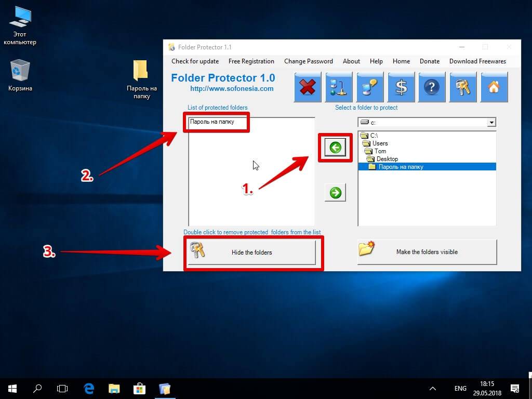The width and height of the screenshot is (532, 399).
Task: Click the keys toolbar icon
Action: point(463,87)
